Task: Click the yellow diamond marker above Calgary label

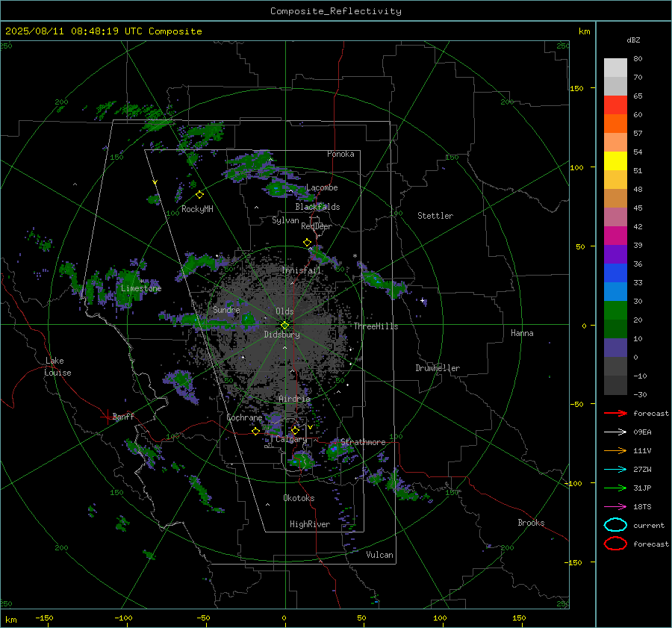Action: pyautogui.click(x=295, y=430)
